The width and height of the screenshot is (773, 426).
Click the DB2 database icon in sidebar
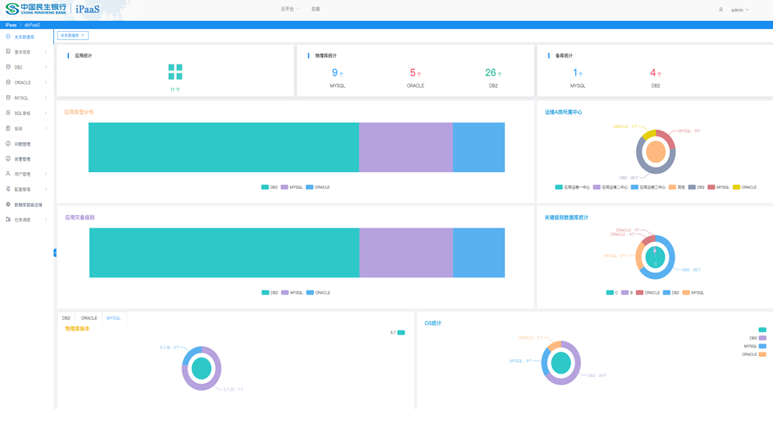click(x=8, y=67)
